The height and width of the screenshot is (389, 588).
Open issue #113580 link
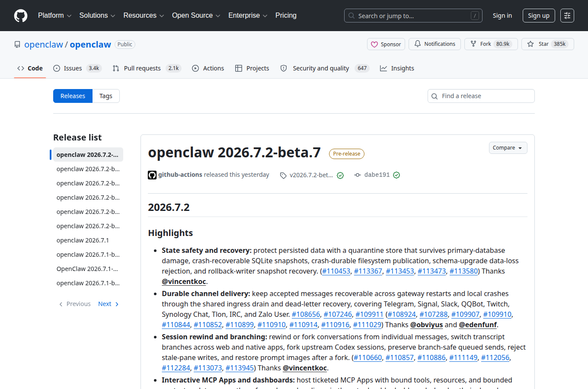coord(463,271)
